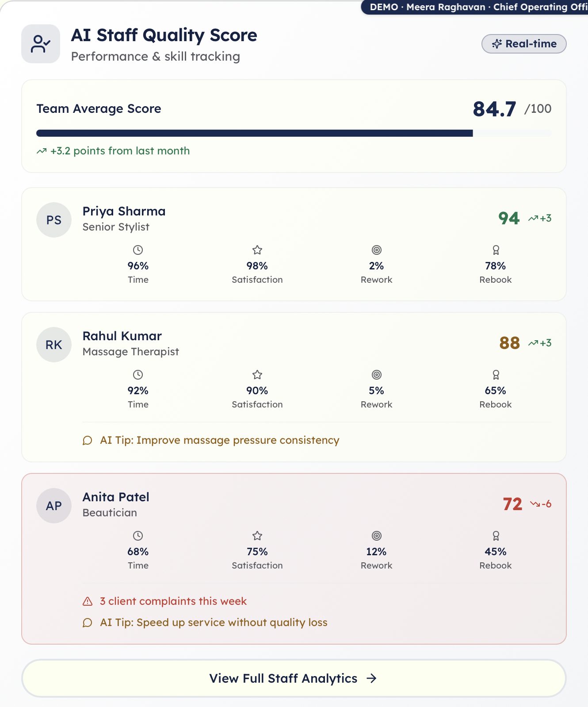
Task: Click the clock icon above Priya's 96% Time
Action: coord(138,250)
